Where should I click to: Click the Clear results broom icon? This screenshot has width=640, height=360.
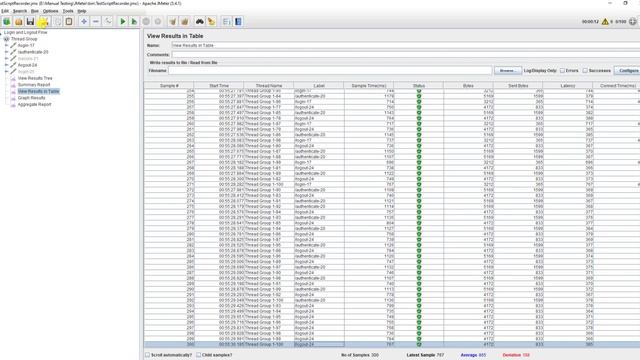[173, 21]
